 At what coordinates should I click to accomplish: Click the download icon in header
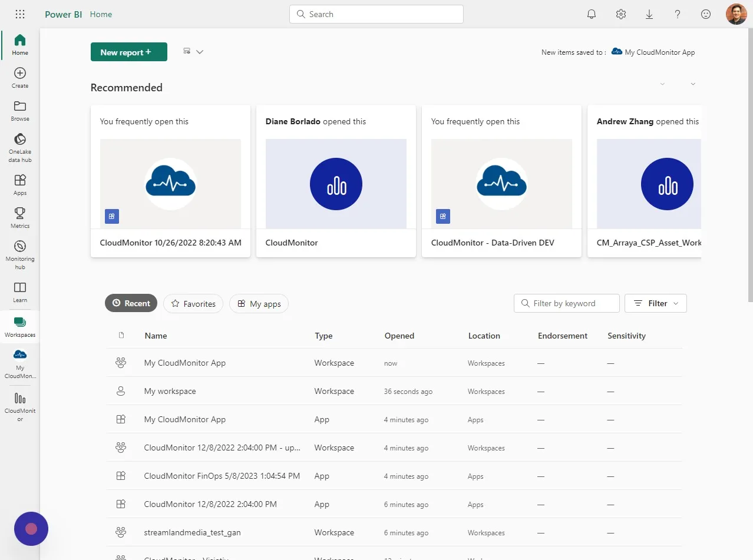(x=649, y=14)
